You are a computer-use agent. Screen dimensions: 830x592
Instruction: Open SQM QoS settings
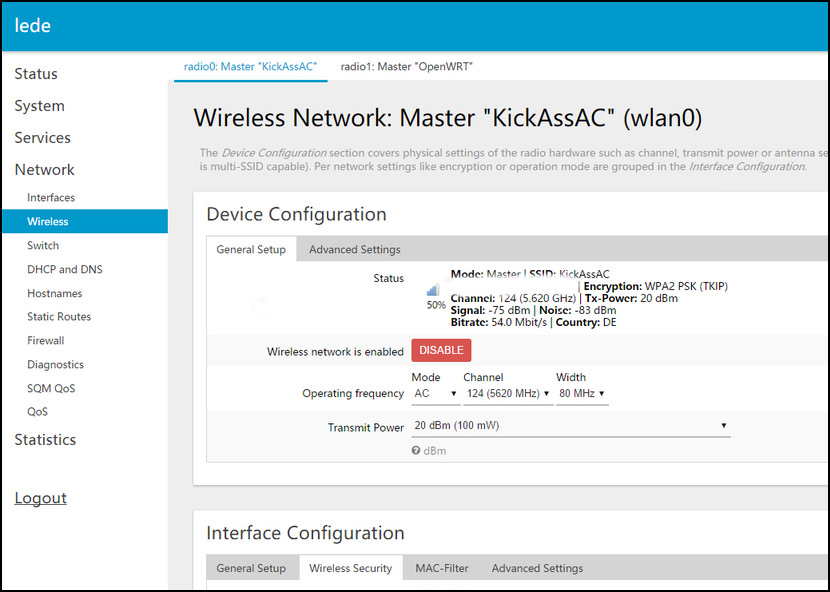pos(51,387)
